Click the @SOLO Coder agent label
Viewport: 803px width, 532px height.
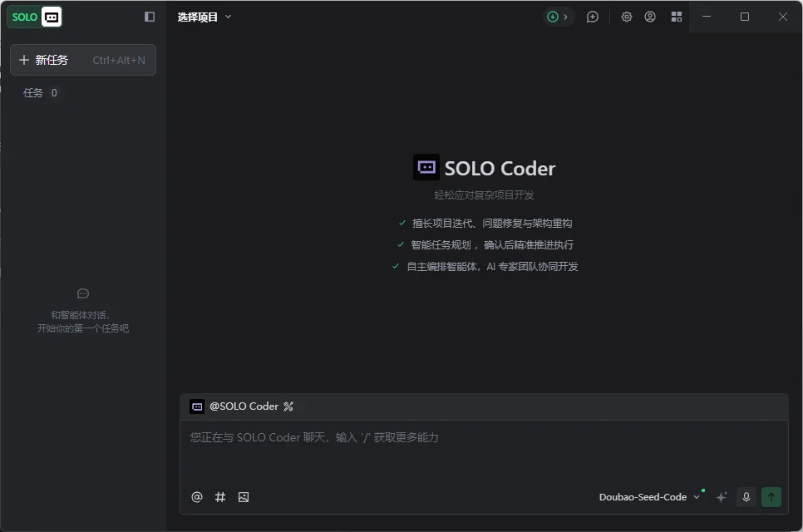tap(243, 406)
